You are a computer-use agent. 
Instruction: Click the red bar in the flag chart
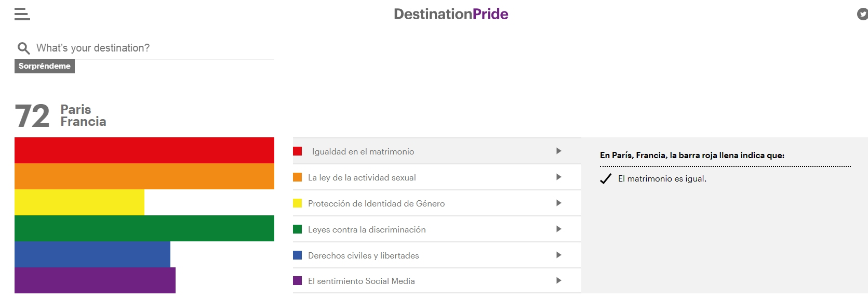pos(144,150)
